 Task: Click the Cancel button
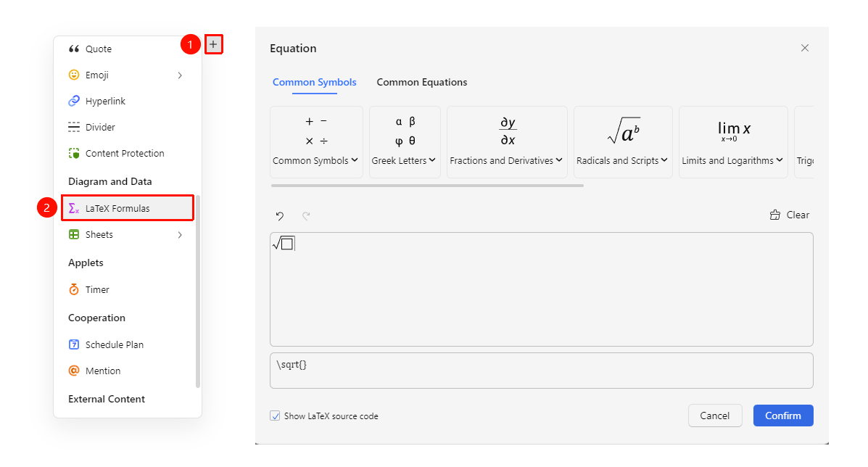pos(715,416)
